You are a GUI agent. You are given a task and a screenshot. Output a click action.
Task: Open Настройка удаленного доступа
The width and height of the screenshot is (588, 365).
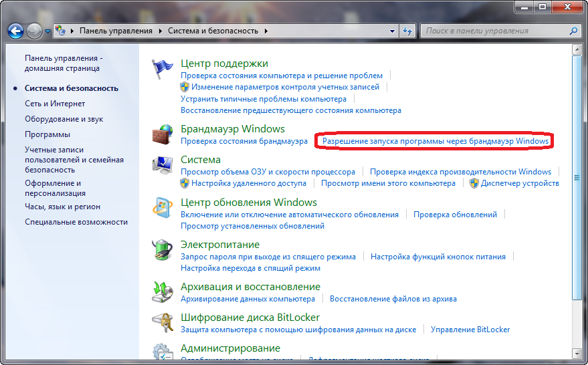pyautogui.click(x=249, y=183)
